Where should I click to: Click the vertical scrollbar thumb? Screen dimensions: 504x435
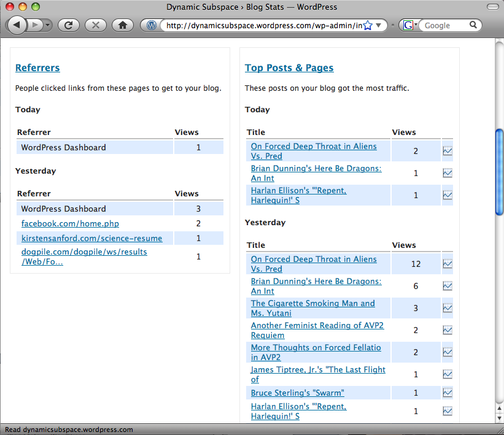pos(499,172)
